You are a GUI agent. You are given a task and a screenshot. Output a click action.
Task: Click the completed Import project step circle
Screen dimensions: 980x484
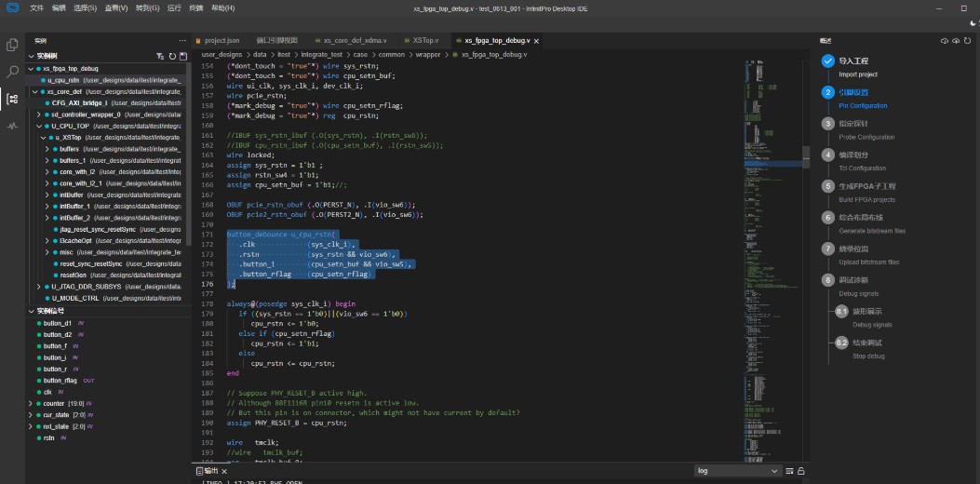pos(828,61)
